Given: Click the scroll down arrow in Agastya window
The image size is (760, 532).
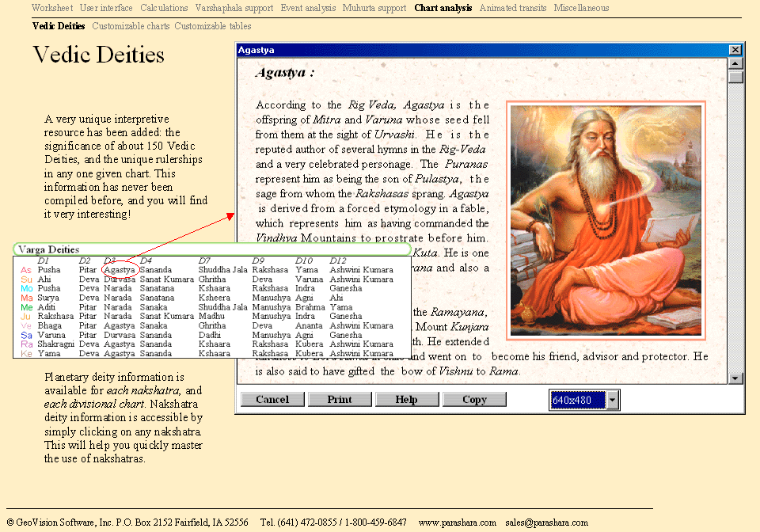Looking at the screenshot, I should pos(735,378).
